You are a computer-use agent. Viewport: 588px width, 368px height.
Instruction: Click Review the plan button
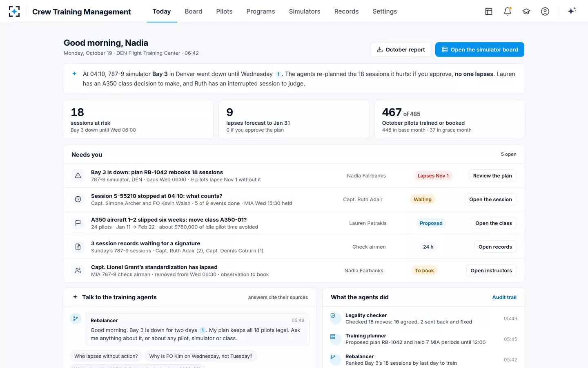492,176
